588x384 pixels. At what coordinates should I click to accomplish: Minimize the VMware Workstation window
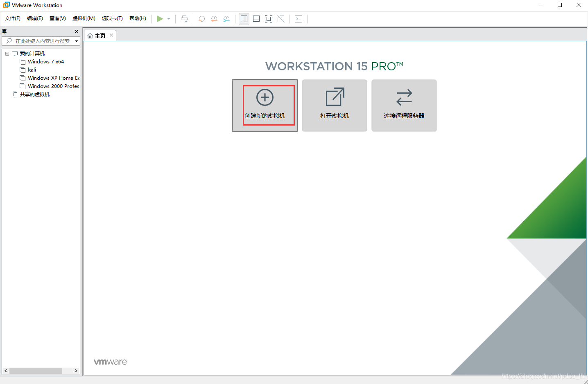541,5
